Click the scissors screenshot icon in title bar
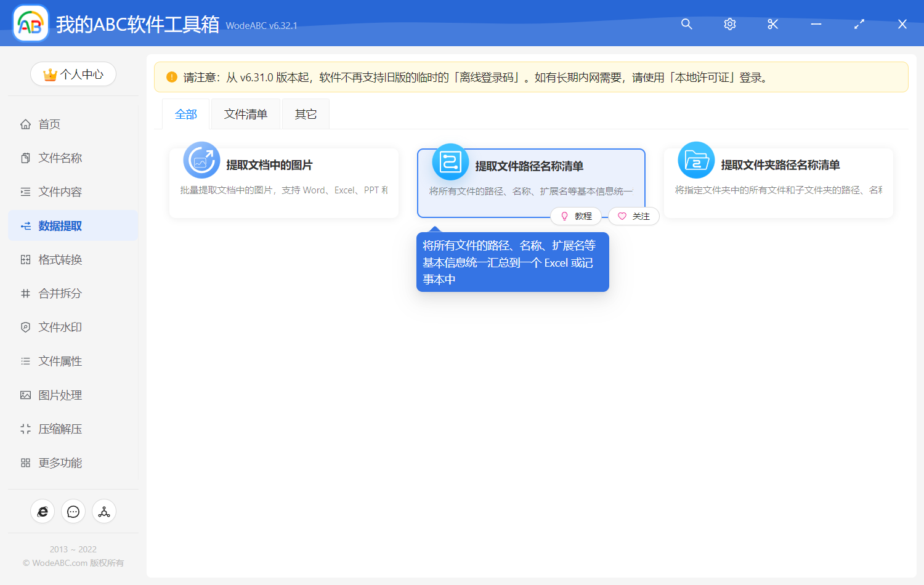Image resolution: width=924 pixels, height=585 pixels. (772, 24)
